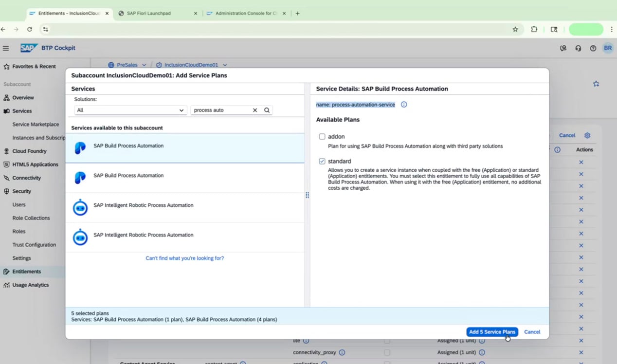617x364 pixels.
Task: Click the info icon in the Actions column header
Action: click(558, 150)
